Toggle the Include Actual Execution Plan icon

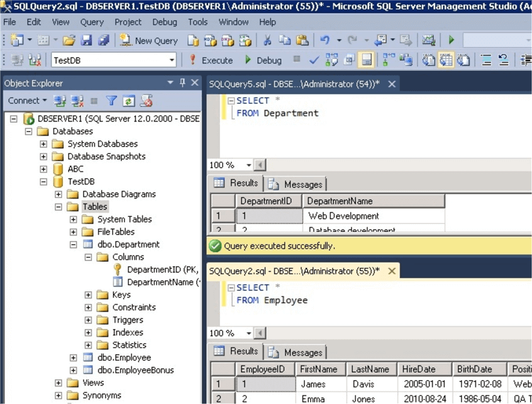click(x=389, y=60)
